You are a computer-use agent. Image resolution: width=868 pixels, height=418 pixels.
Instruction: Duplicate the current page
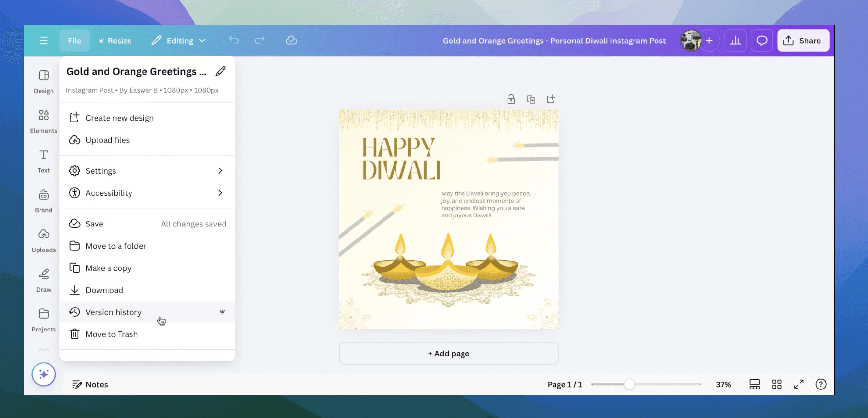coord(531,99)
